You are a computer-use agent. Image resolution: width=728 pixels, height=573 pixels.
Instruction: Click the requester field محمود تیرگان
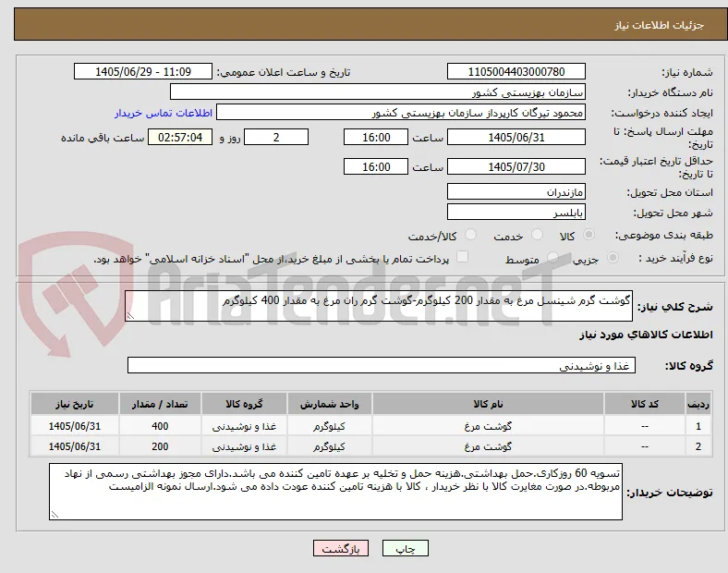click(401, 113)
